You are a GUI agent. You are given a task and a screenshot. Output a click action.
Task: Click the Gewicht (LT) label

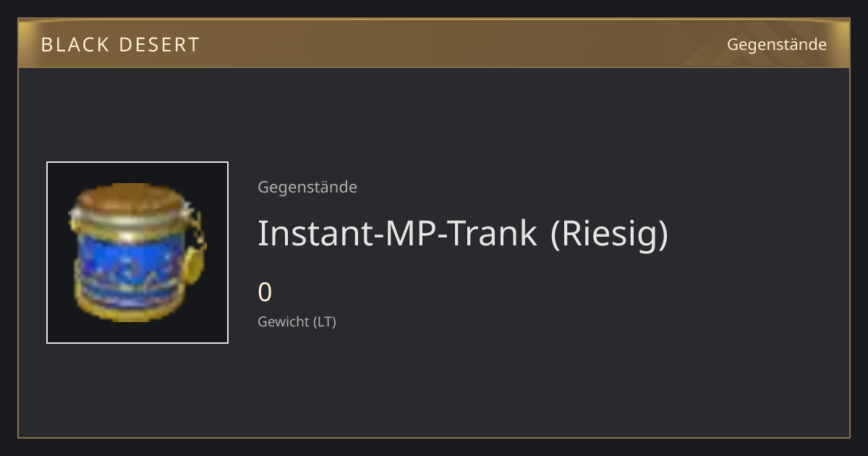[297, 321]
